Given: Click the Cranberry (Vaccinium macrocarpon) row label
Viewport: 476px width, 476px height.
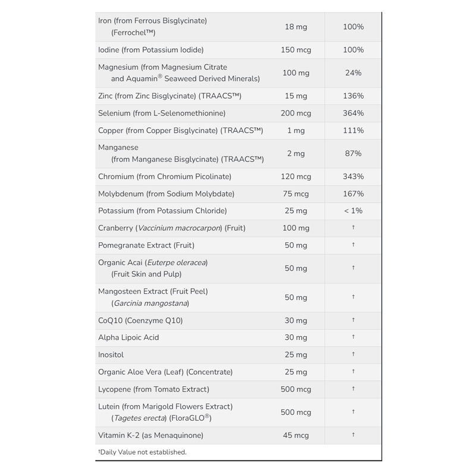Looking at the screenshot, I should pyautogui.click(x=171, y=228).
